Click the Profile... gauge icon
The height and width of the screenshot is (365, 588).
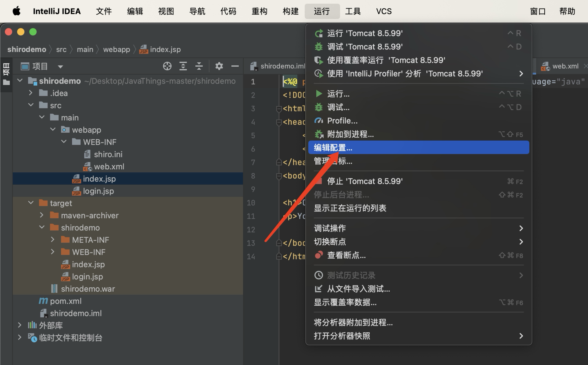pos(319,121)
